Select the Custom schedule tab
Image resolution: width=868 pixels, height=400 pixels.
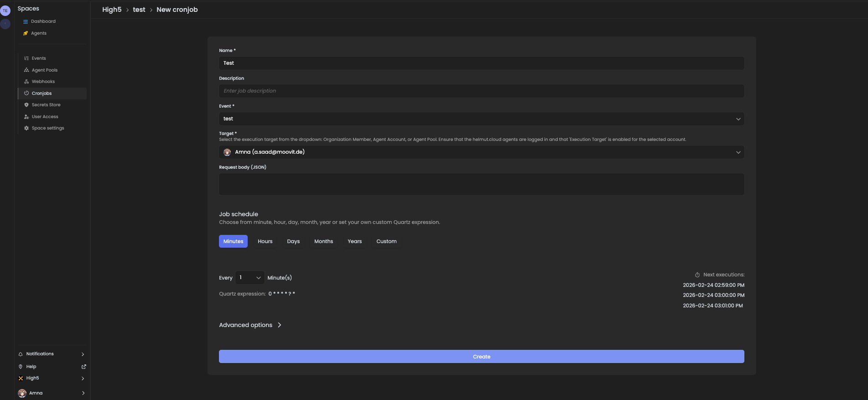pyautogui.click(x=386, y=241)
